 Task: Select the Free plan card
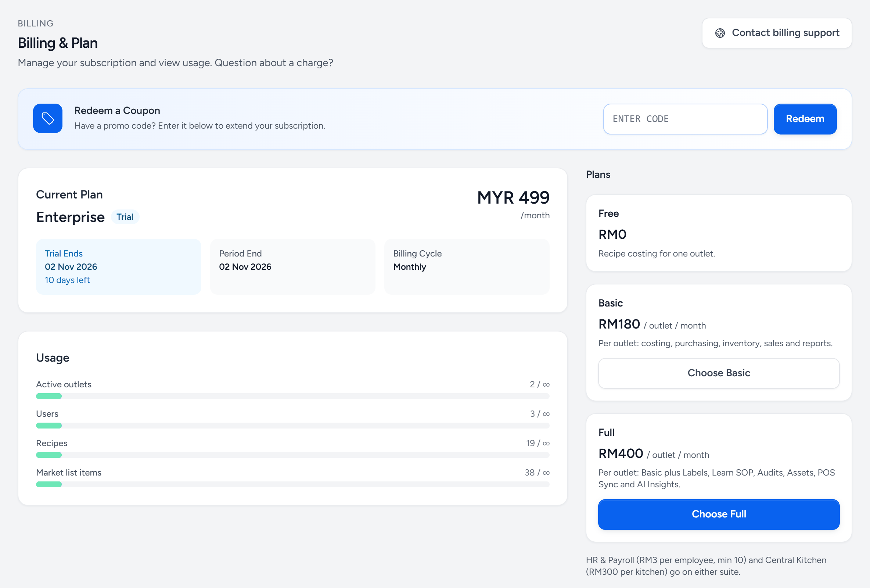[718, 233]
